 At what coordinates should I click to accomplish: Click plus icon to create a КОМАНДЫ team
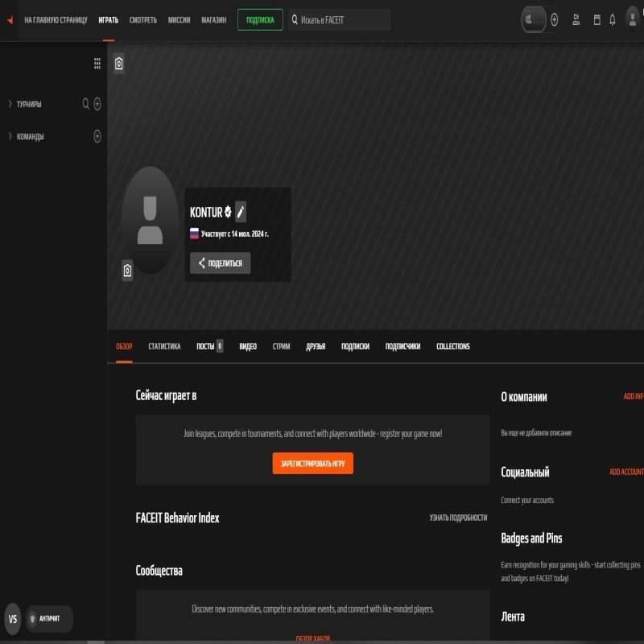pyautogui.click(x=97, y=136)
